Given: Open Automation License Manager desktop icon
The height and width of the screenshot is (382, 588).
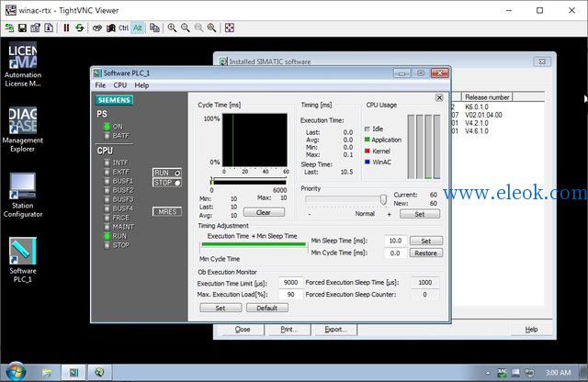Looking at the screenshot, I should 22,64.
